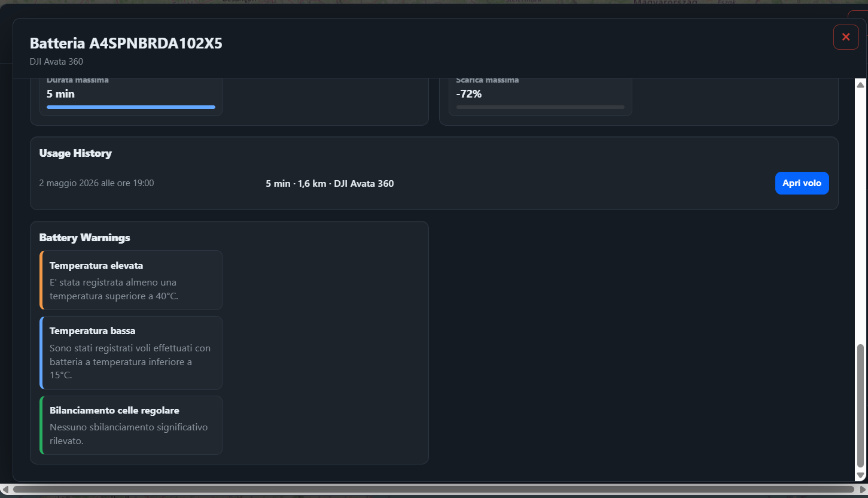
Task: Click the down arrow of the vertical scrollbar
Action: click(861, 475)
